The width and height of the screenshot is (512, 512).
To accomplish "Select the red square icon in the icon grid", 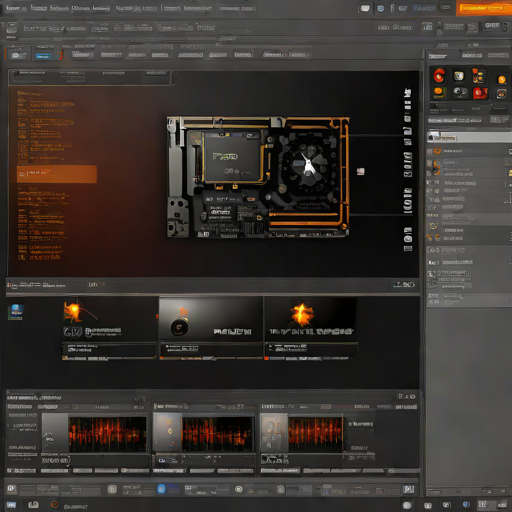I will [480, 93].
